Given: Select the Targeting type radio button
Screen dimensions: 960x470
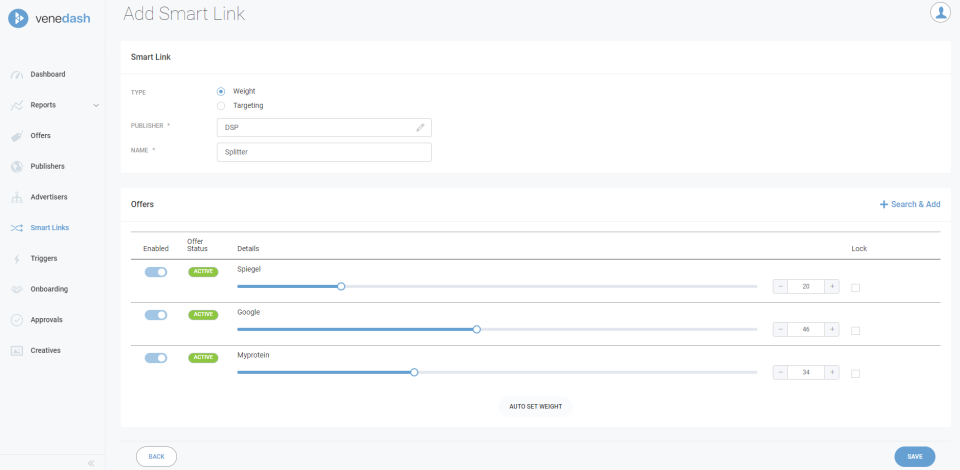Looking at the screenshot, I should (x=221, y=105).
